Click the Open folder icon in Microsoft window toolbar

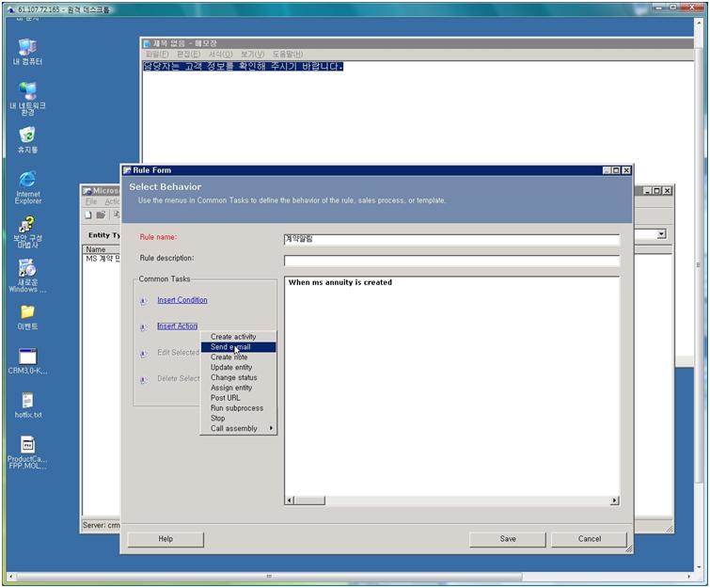[x=101, y=215]
